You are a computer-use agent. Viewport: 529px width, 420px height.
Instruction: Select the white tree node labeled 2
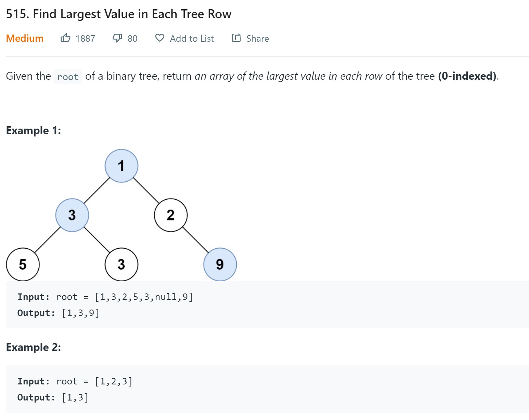tap(171, 215)
